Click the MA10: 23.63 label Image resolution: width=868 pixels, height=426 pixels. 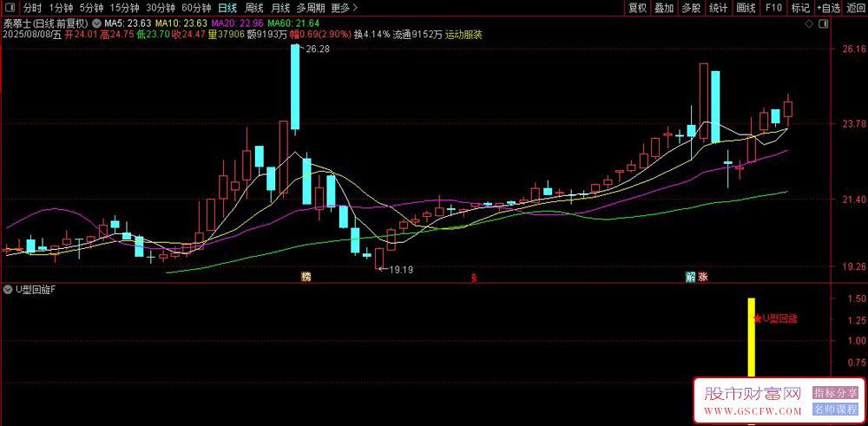point(181,23)
